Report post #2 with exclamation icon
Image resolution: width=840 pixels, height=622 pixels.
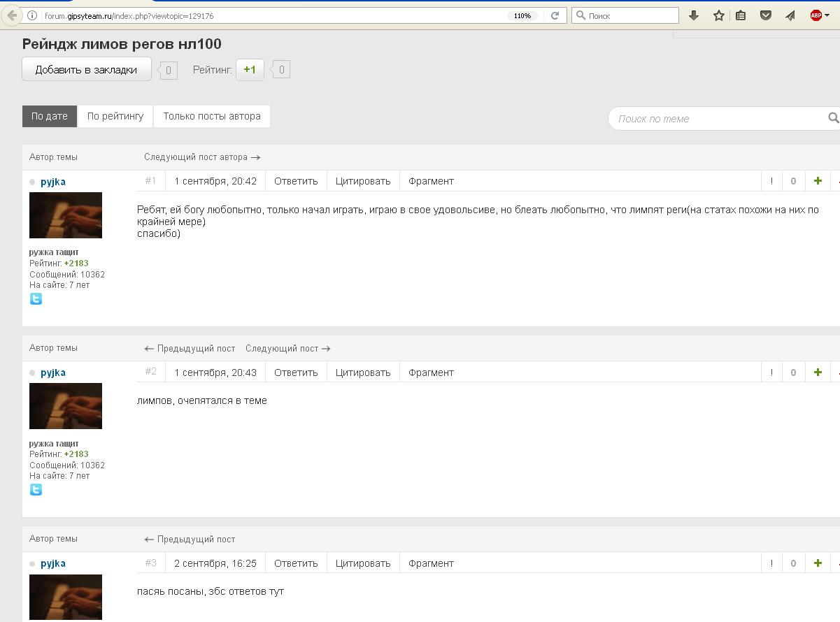(771, 373)
